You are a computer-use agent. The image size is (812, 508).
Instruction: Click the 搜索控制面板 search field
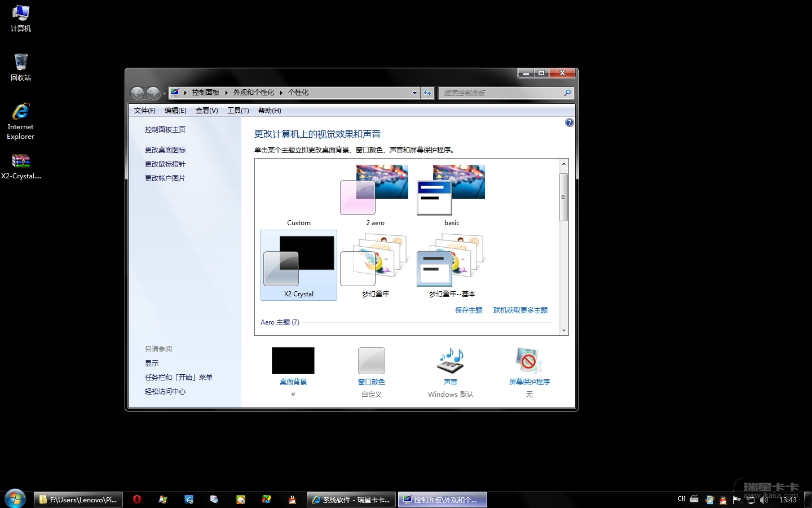502,93
